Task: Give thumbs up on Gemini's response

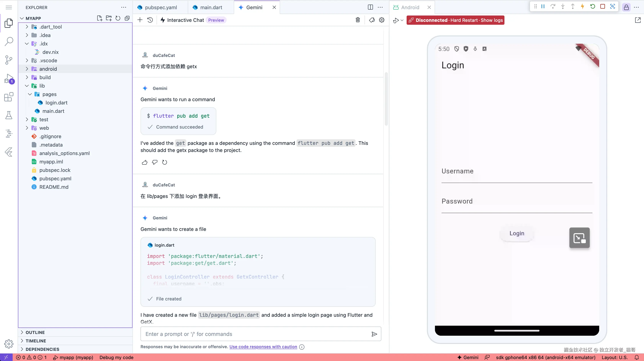Action: [x=145, y=162]
